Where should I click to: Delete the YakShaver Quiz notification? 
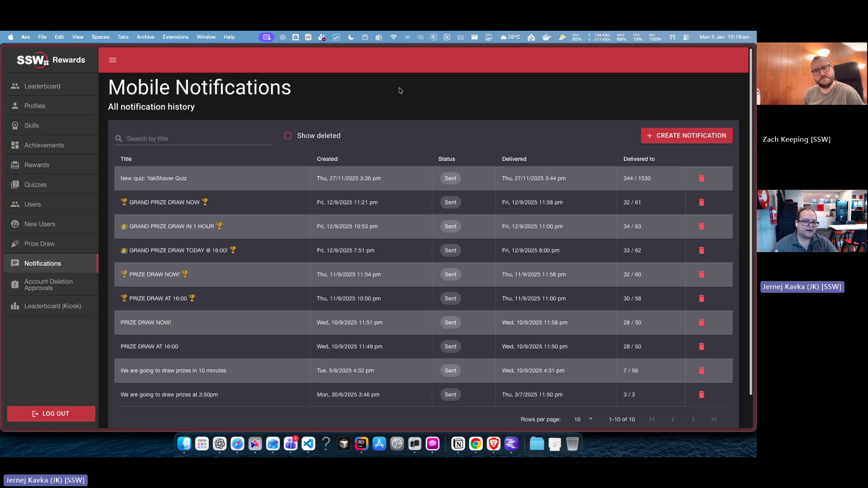coord(702,178)
